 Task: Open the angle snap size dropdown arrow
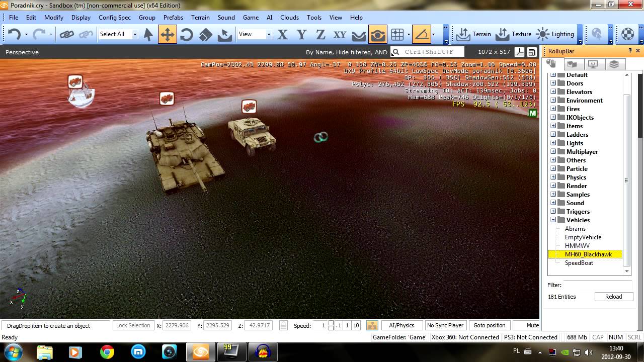[433, 35]
